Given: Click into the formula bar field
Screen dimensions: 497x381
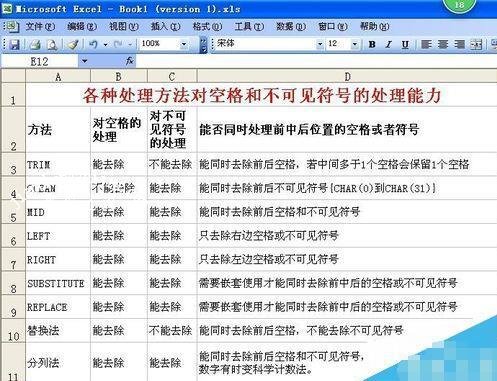Looking at the screenshot, I should click(316, 61).
